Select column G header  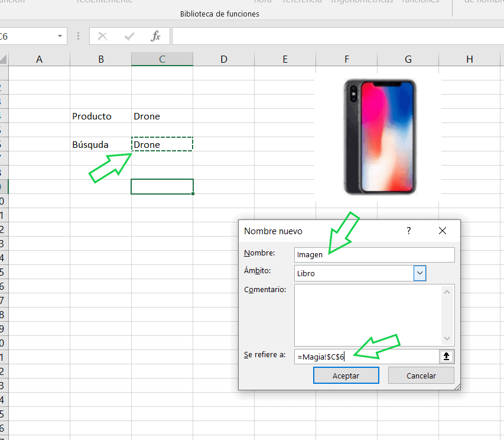click(408, 59)
